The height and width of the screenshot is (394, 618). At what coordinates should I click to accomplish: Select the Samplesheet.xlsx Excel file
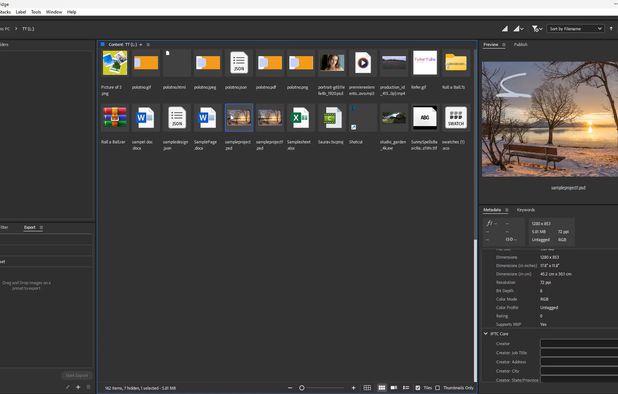coord(301,117)
